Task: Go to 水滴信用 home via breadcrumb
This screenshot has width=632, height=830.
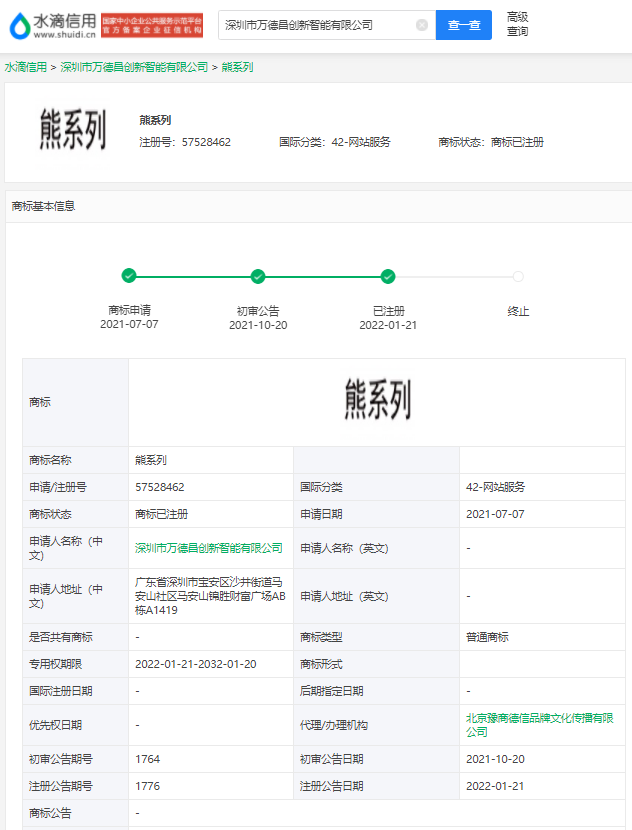Action: tap(25, 67)
